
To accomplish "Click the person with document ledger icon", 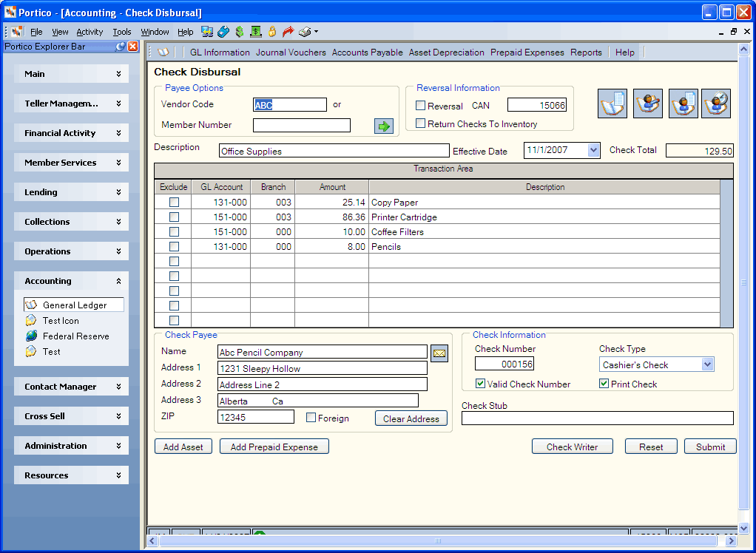I will (x=684, y=103).
